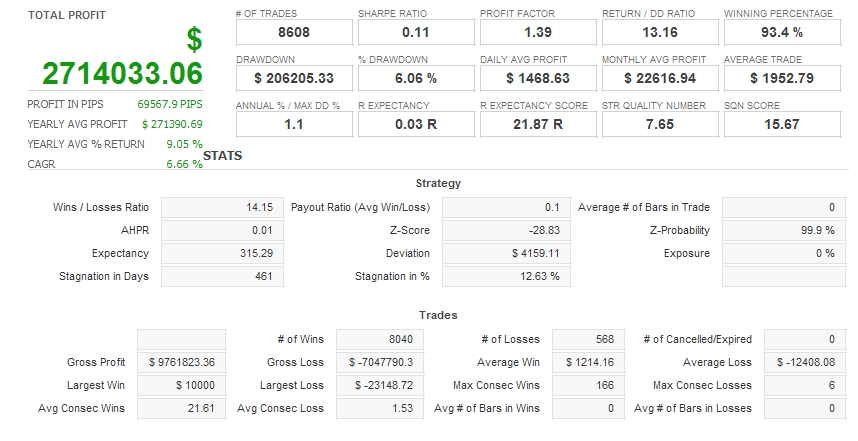Click the Trades section heading
Image resolution: width=858 pixels, height=441 pixels.
(438, 315)
